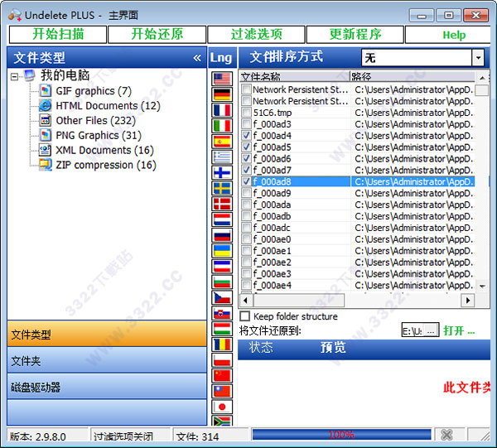Select the German flag language

pos(222,94)
